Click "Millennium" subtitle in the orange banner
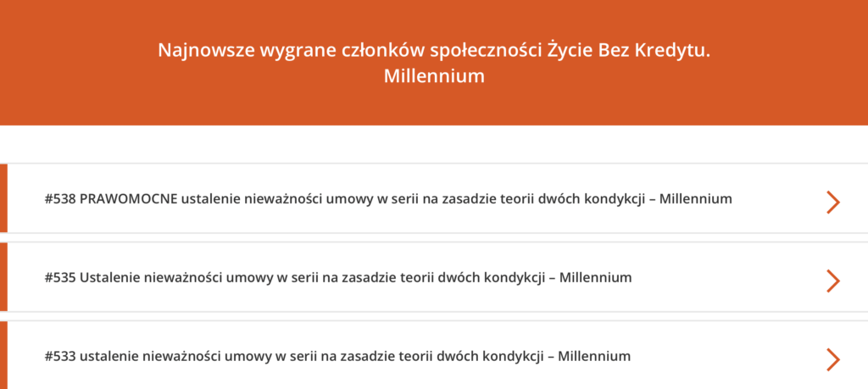The height and width of the screenshot is (389, 868). pyautogui.click(x=434, y=75)
